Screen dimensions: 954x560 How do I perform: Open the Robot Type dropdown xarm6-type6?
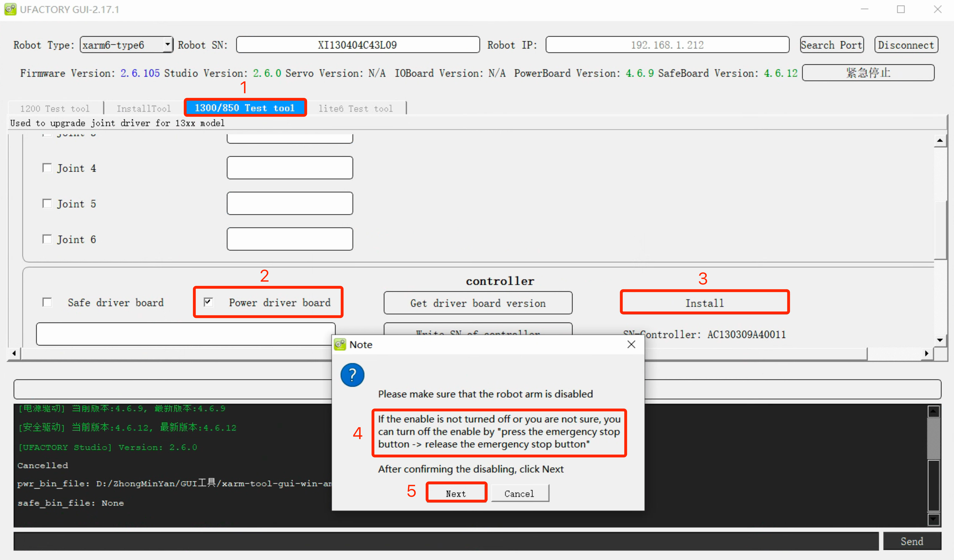click(126, 45)
